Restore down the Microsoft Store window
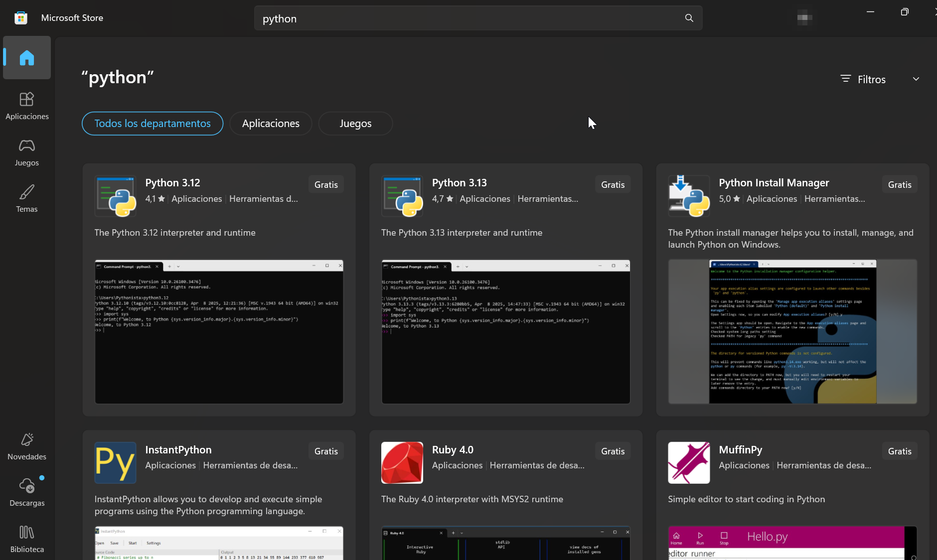Image resolution: width=937 pixels, height=560 pixels. 905,11
